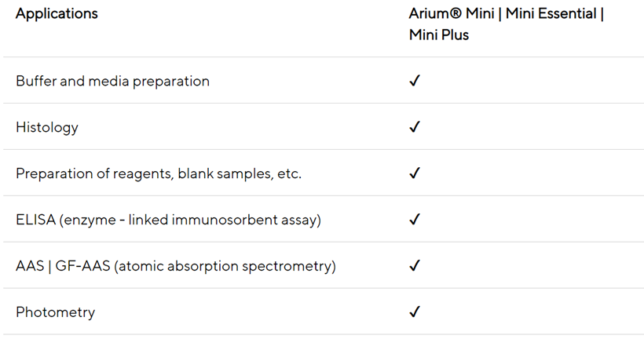
Task: Click the checkmark in the Histology row
Action: tap(415, 127)
